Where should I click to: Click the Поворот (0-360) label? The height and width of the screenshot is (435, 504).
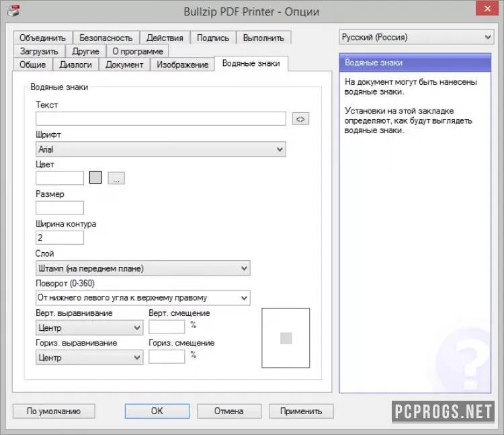pos(65,283)
